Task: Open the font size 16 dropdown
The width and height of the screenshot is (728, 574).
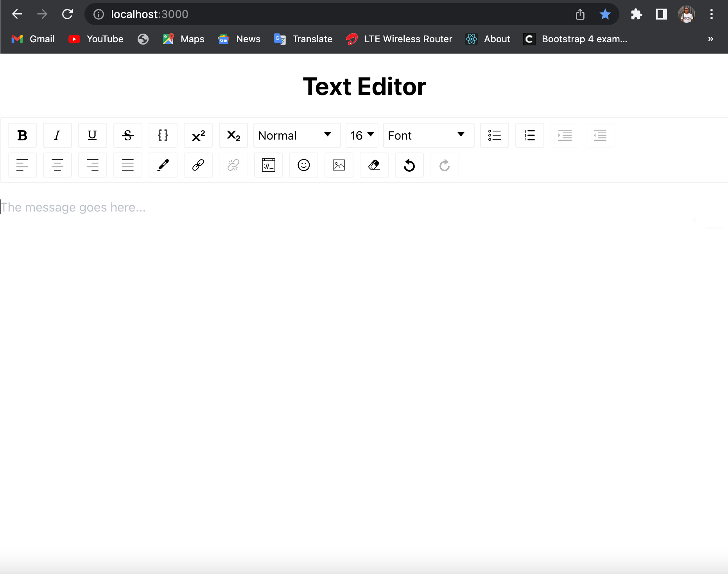Action: [362, 135]
